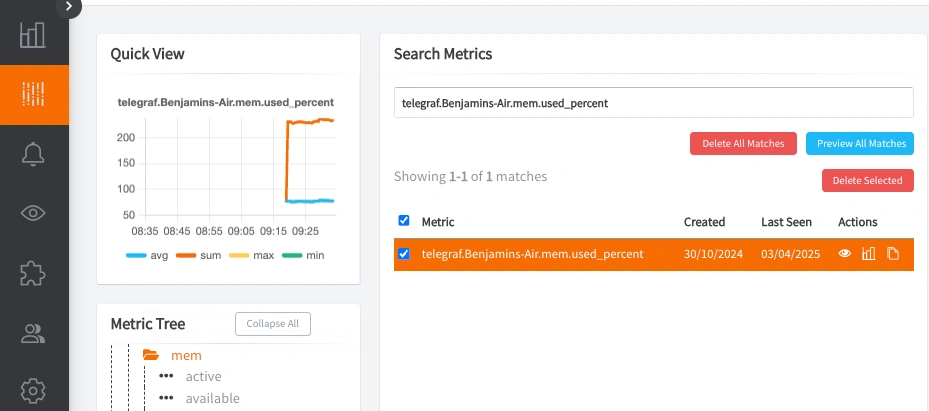Open the alerts bell sidebar icon
This screenshot has height=411, width=929.
pyautogui.click(x=33, y=154)
